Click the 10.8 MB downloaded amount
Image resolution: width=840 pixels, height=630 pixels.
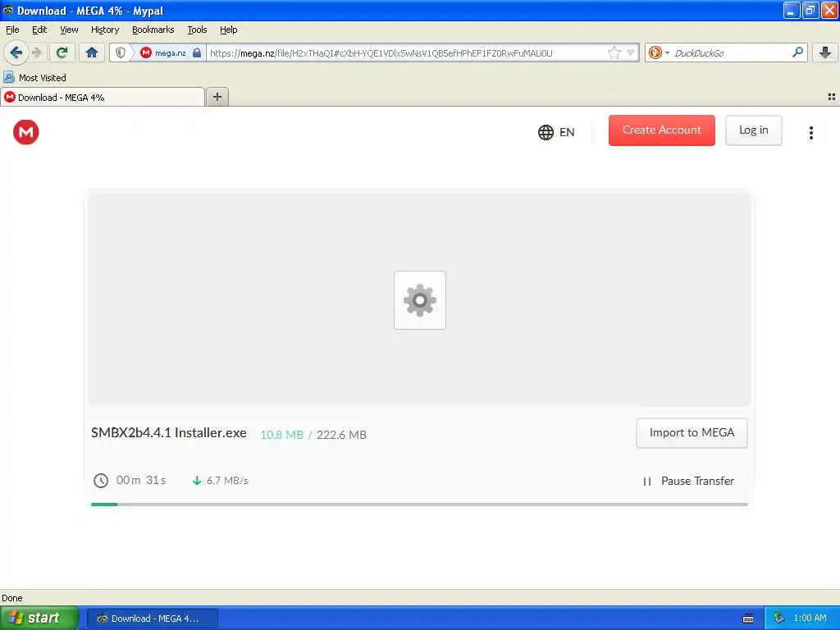[x=282, y=435]
